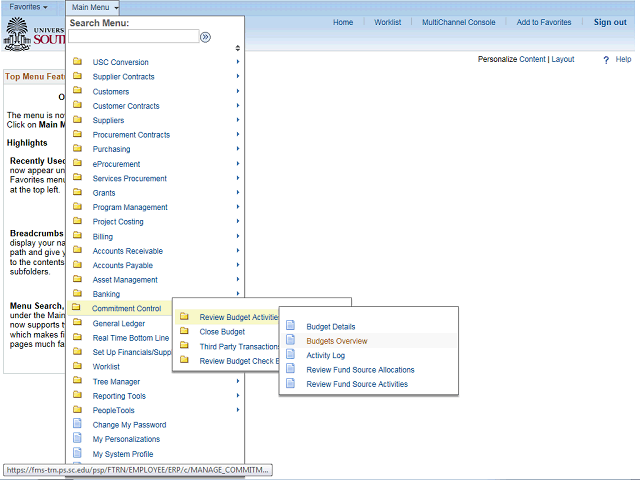Select the Budget Details page
This screenshot has height=480, width=640.
(331, 327)
